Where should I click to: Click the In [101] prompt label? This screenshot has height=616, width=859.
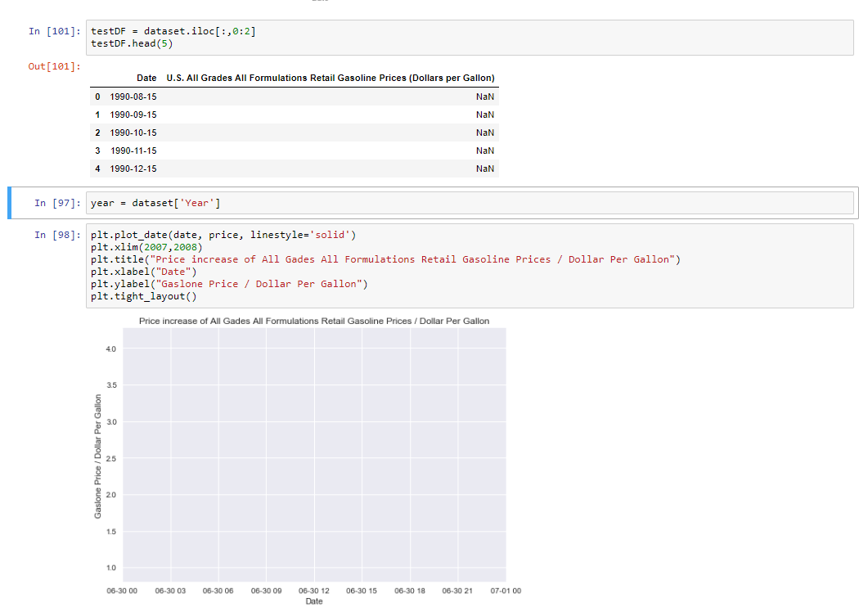[54, 31]
